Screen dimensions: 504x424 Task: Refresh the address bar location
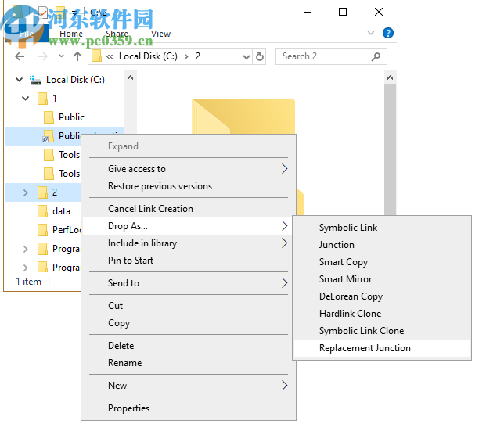click(259, 57)
